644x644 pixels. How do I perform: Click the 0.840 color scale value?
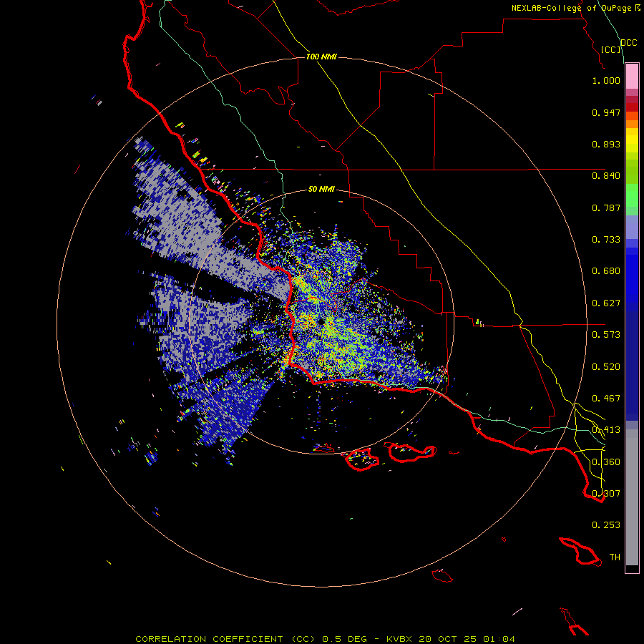[606, 176]
